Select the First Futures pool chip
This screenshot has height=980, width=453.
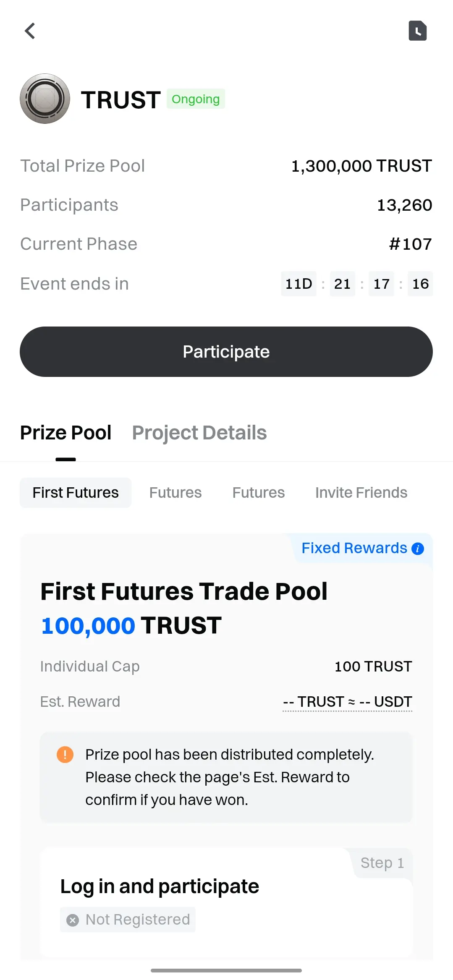coord(76,492)
